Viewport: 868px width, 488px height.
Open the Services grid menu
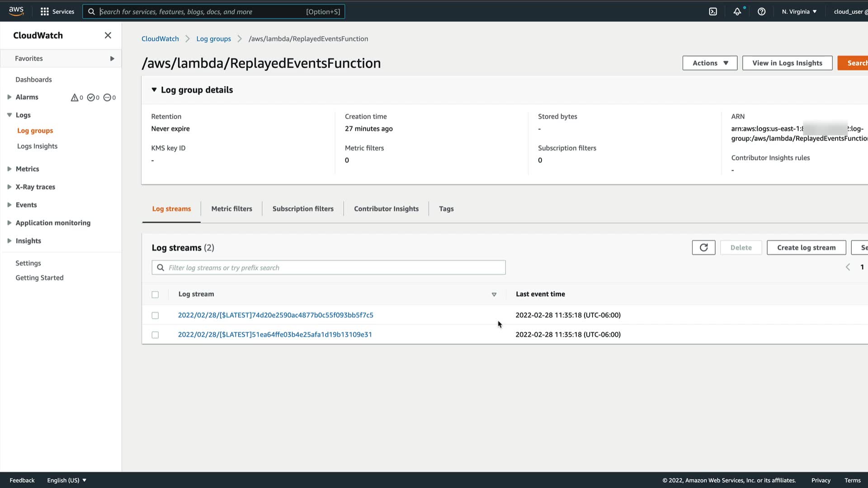click(57, 12)
